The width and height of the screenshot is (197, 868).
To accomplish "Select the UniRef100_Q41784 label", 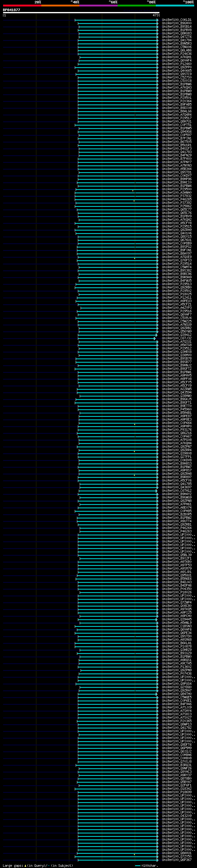I will (177, 40).
